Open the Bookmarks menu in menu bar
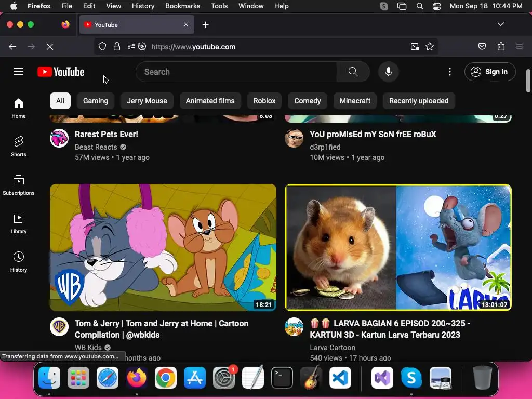This screenshot has width=532, height=399. coord(182,6)
